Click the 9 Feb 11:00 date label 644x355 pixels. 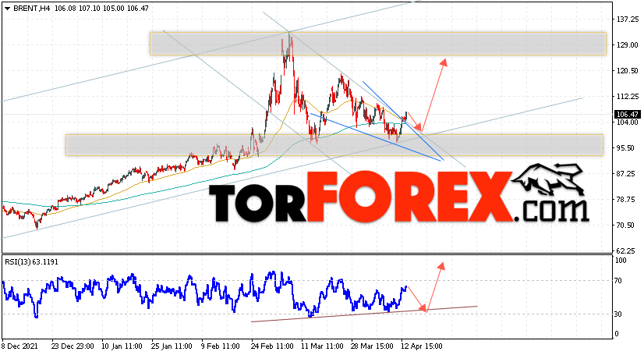coord(221,346)
